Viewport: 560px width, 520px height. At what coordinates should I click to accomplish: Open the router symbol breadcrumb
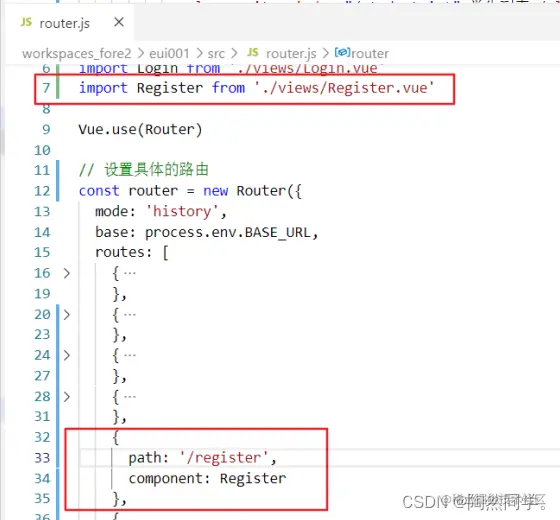370,54
